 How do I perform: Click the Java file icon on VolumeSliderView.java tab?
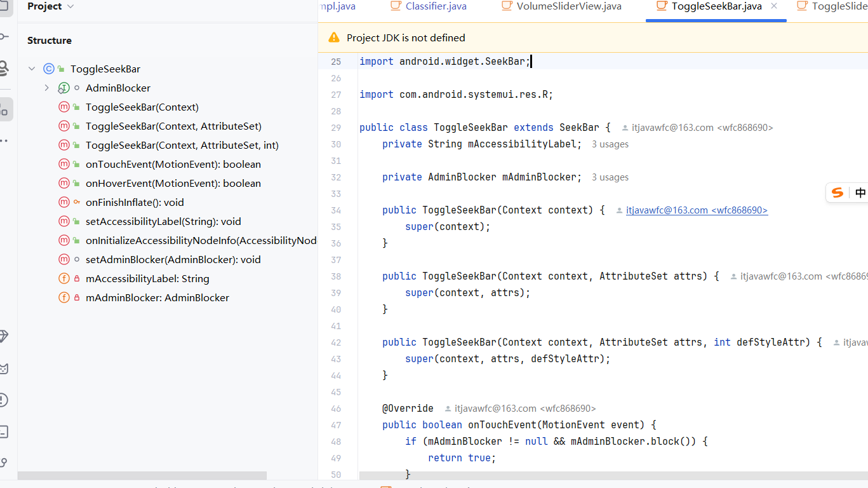click(507, 6)
